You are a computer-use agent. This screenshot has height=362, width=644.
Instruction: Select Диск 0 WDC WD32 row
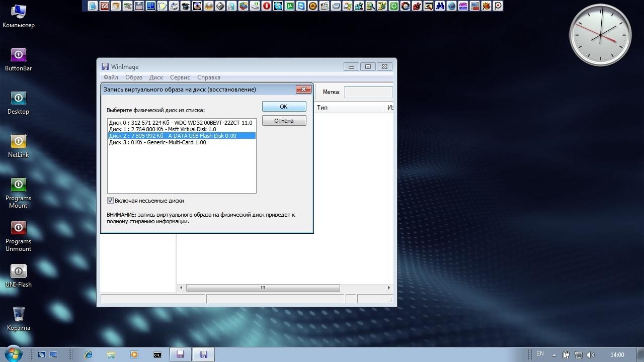pyautogui.click(x=182, y=123)
